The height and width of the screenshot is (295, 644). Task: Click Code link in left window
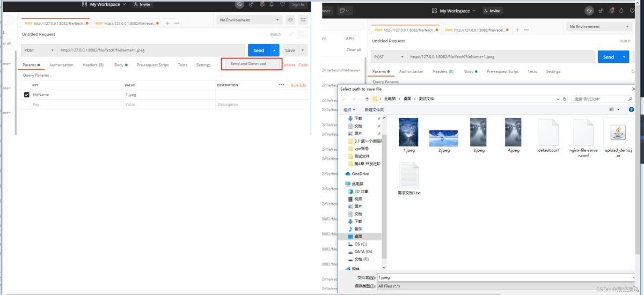pyautogui.click(x=303, y=65)
